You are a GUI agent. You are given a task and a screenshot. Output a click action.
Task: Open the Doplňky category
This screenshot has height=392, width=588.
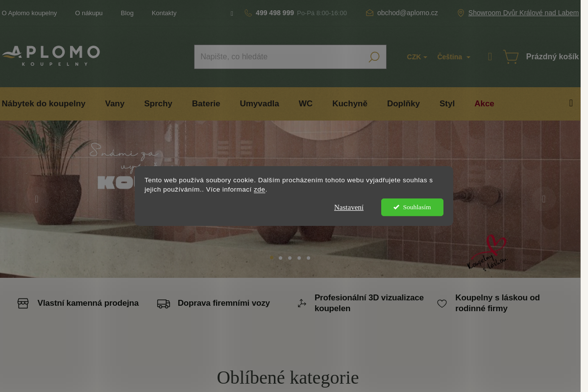pos(403,104)
